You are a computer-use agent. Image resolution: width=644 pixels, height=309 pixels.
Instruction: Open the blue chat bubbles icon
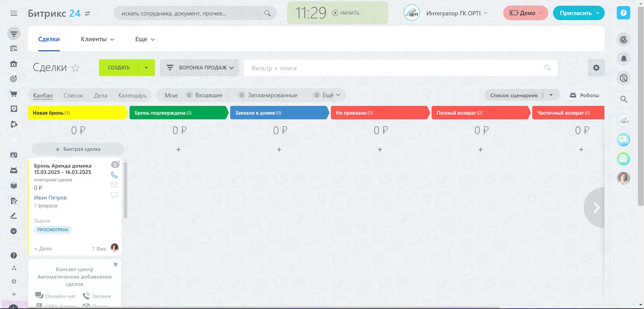pyautogui.click(x=624, y=140)
